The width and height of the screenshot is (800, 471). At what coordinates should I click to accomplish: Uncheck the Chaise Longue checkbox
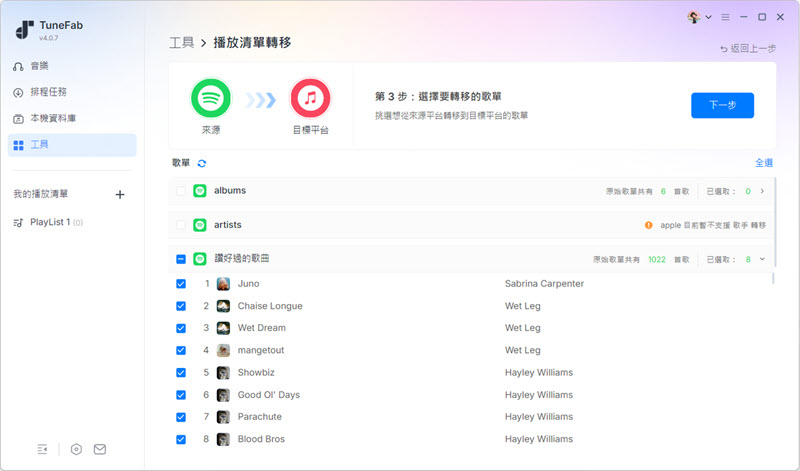181,306
